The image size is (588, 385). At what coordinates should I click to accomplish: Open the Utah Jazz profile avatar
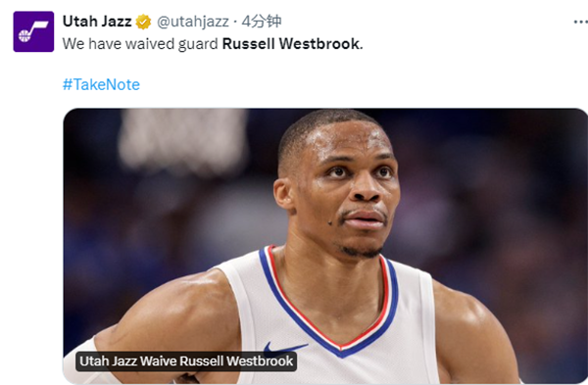(33, 31)
